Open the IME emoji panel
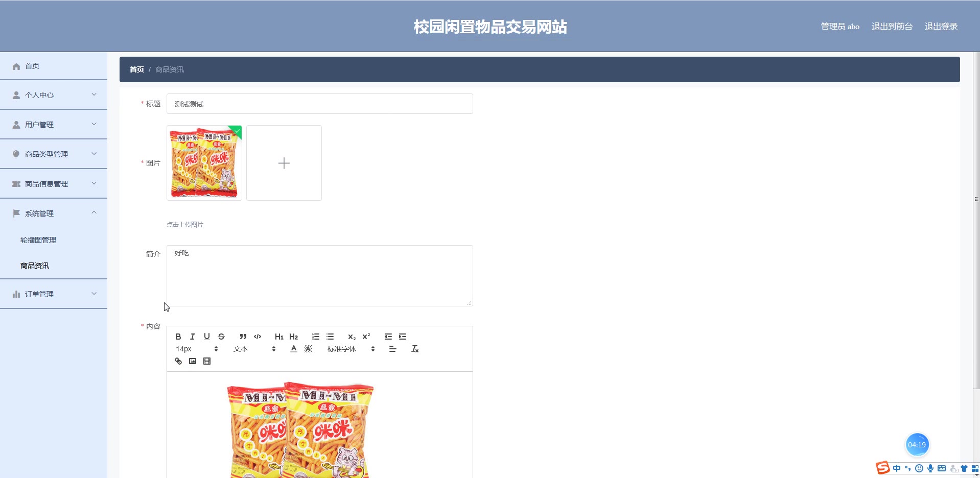Image resolution: width=980 pixels, height=478 pixels. [919, 468]
